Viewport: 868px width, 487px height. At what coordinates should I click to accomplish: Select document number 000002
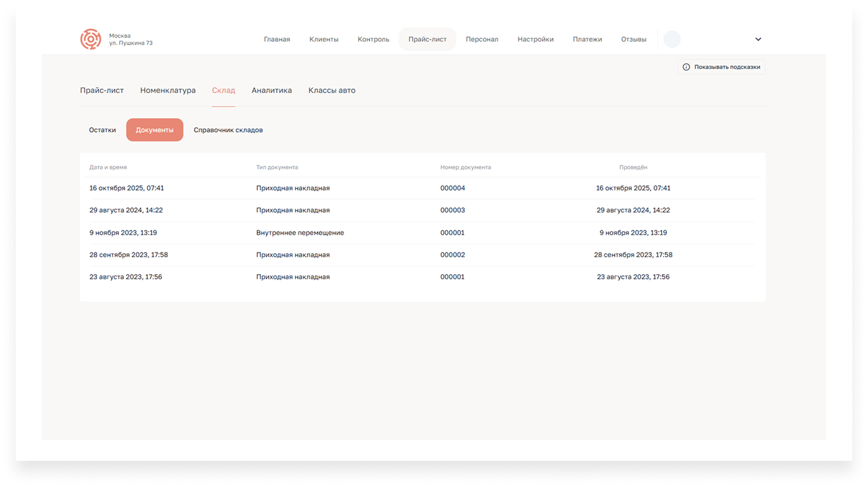coord(452,255)
